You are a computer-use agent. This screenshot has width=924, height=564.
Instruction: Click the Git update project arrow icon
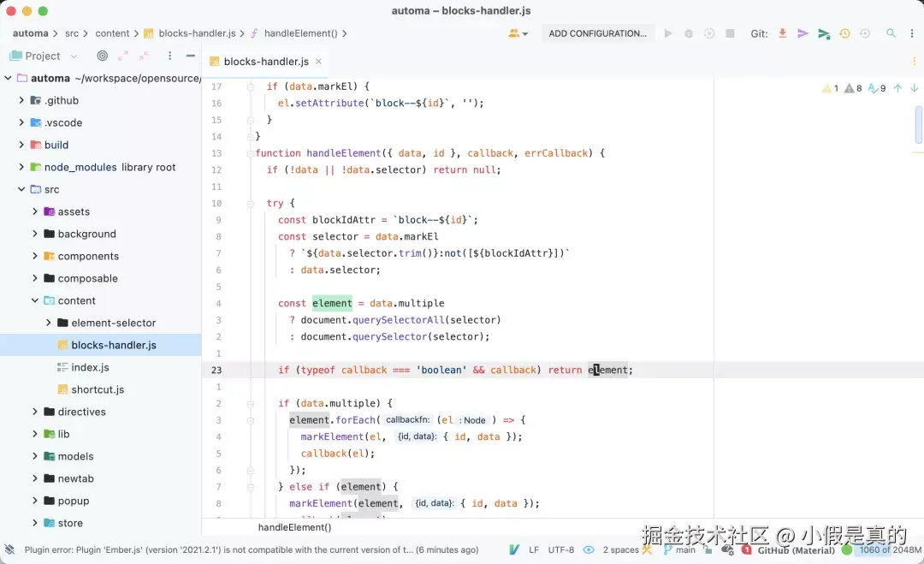[x=782, y=33]
